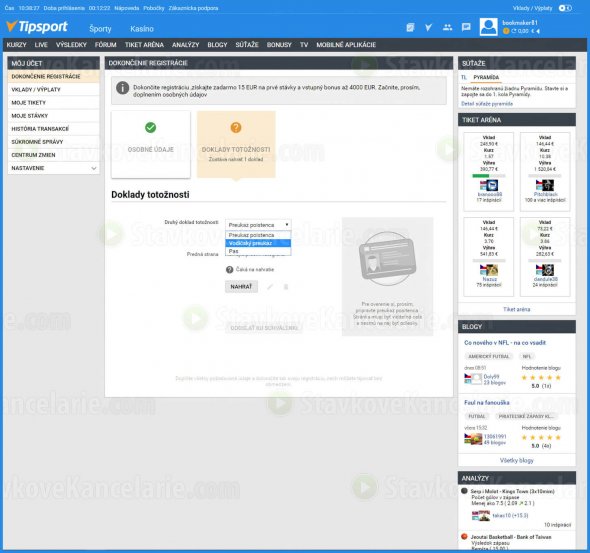Open the Všetky blogy link
Image resolution: width=590 pixels, height=553 pixels.
pos(516,460)
